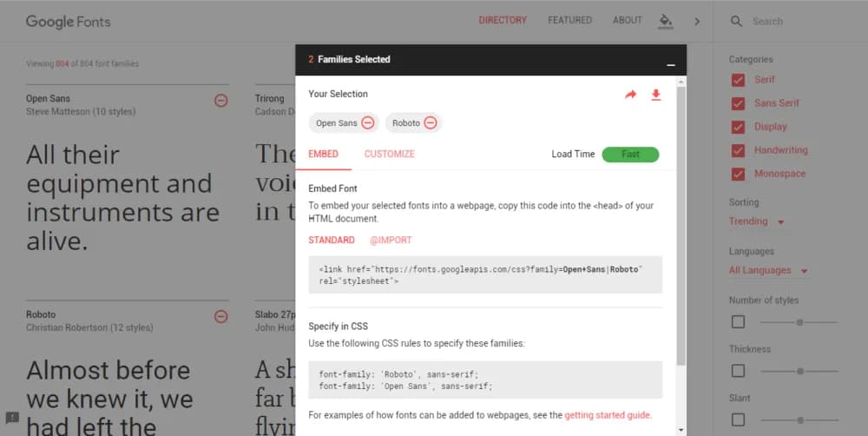Click the Fast load time indicator
The height and width of the screenshot is (436, 868).
630,155
